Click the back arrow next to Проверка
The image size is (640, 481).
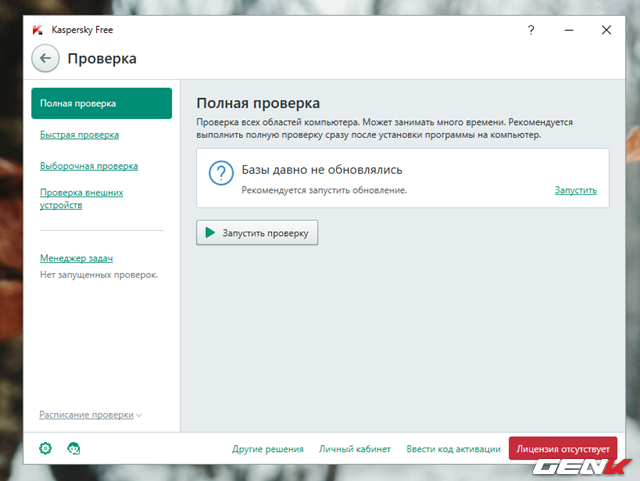(x=45, y=59)
